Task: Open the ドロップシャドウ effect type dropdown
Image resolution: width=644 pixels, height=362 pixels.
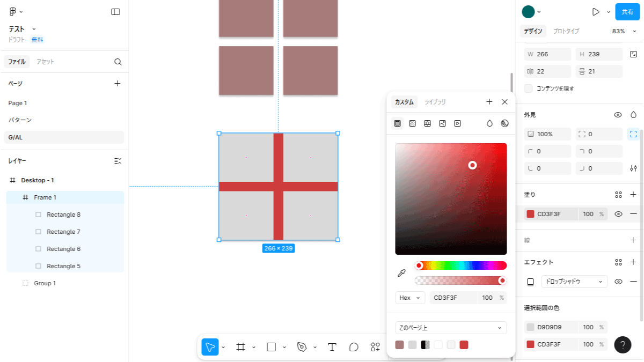Action: coord(573,282)
